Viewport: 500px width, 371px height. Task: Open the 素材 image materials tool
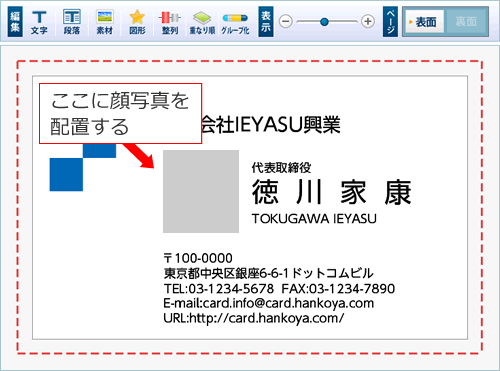[x=105, y=22]
